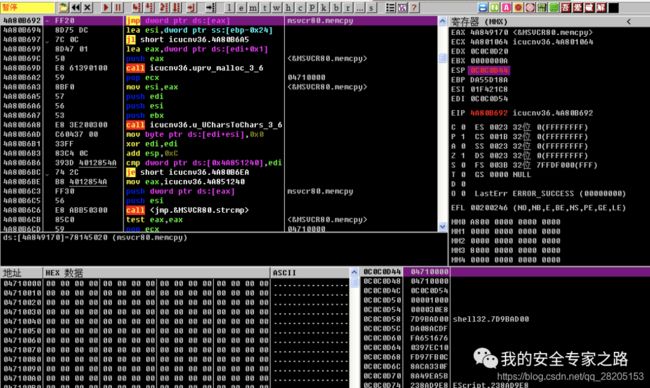Viewport: 650px width, 388px height.
Task: Select stack entry shell32.7D9BAD00
Action: point(491,319)
